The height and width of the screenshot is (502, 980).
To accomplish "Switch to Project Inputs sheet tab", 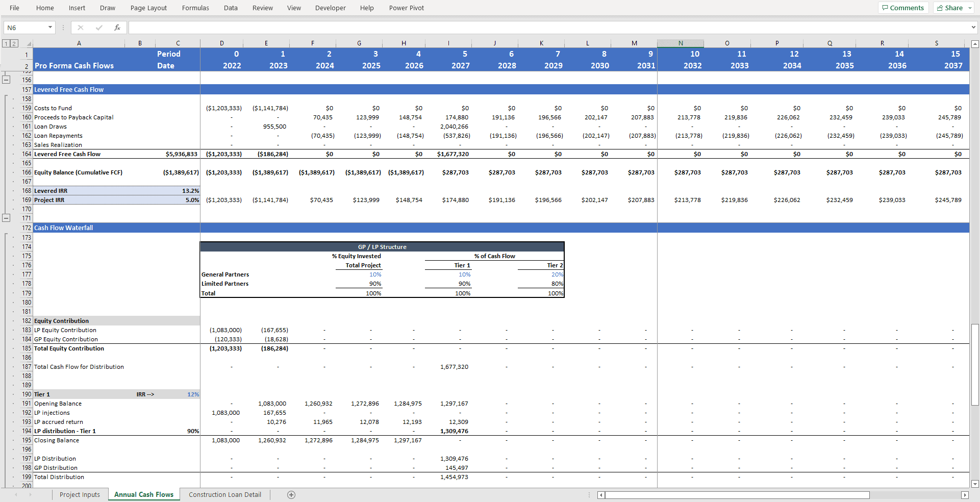I will (x=80, y=494).
